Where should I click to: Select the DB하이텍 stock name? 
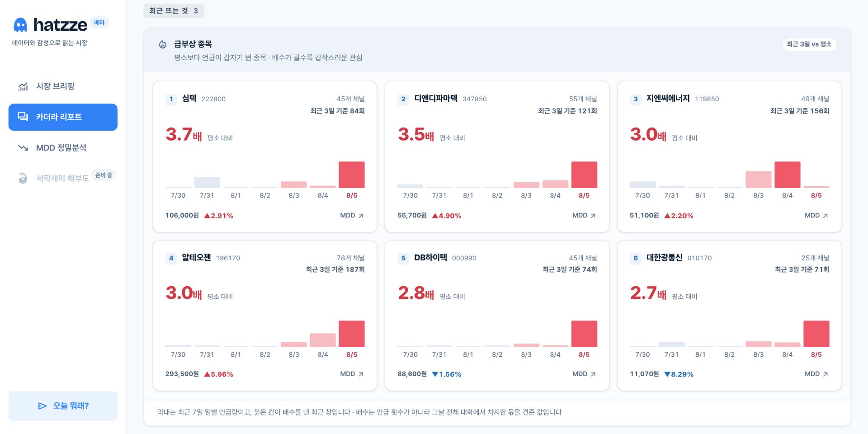pyautogui.click(x=430, y=258)
